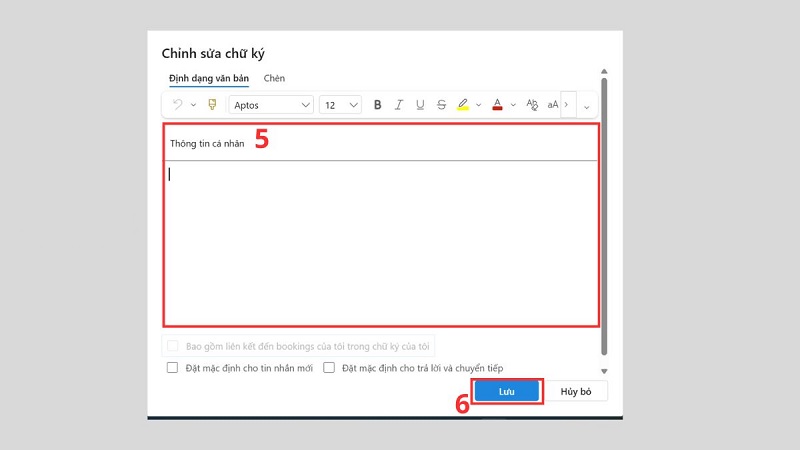Click the change case aA icon
The image size is (800, 450).
[x=553, y=105]
